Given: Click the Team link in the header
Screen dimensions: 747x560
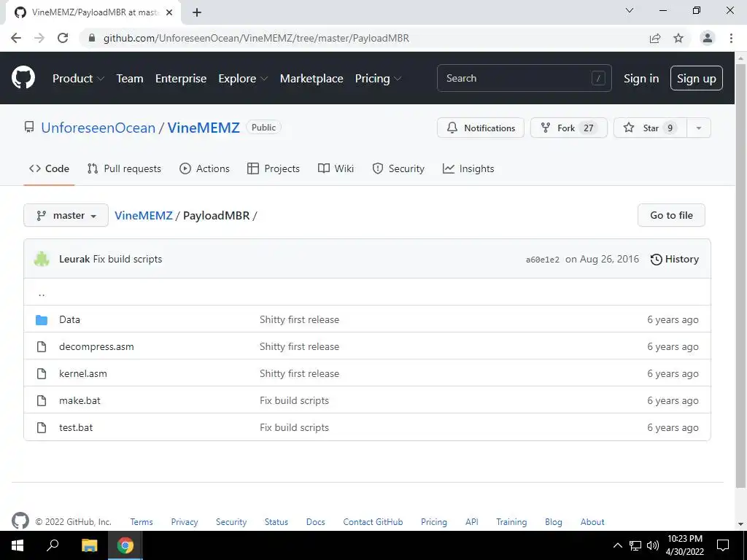Looking at the screenshot, I should pos(130,79).
